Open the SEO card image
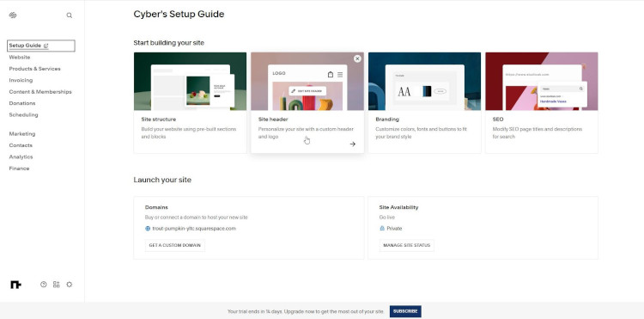 542,82
